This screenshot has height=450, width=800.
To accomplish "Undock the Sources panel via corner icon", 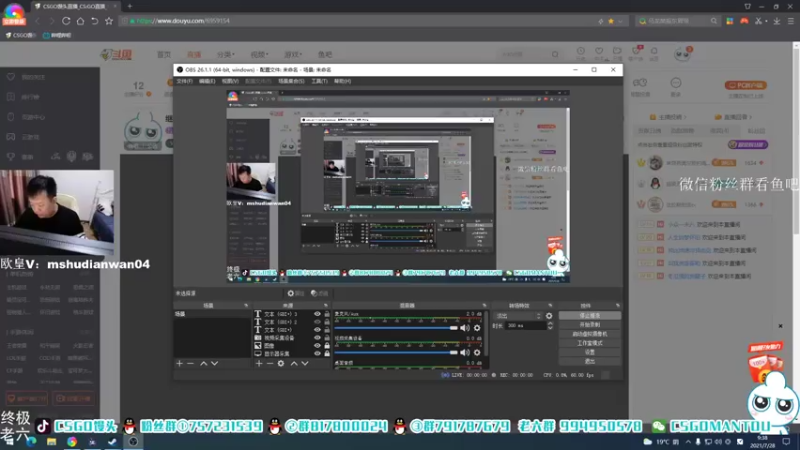I will tap(326, 306).
